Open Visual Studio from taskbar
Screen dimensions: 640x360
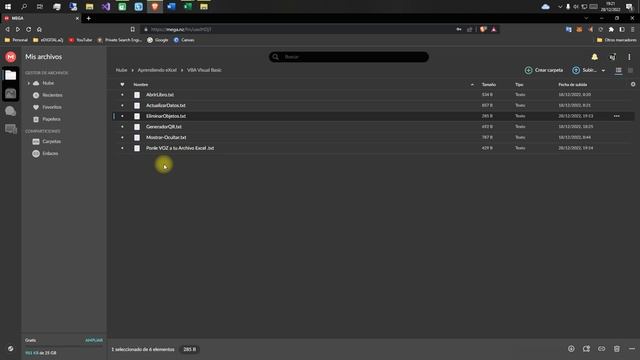106,7
